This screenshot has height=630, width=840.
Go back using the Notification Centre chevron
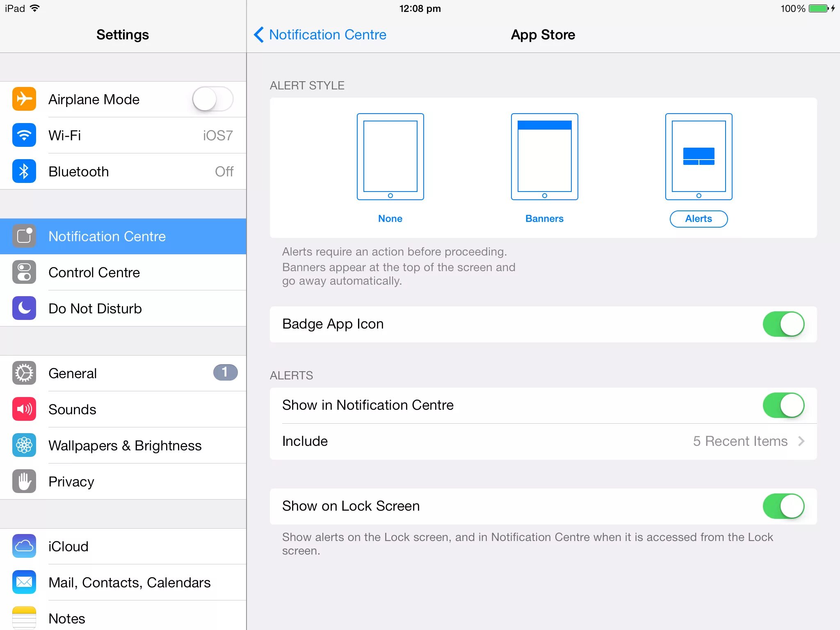pos(259,35)
